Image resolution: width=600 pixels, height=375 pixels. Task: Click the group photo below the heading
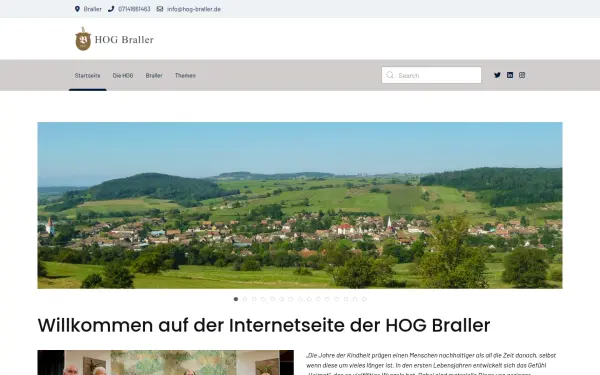point(166,362)
